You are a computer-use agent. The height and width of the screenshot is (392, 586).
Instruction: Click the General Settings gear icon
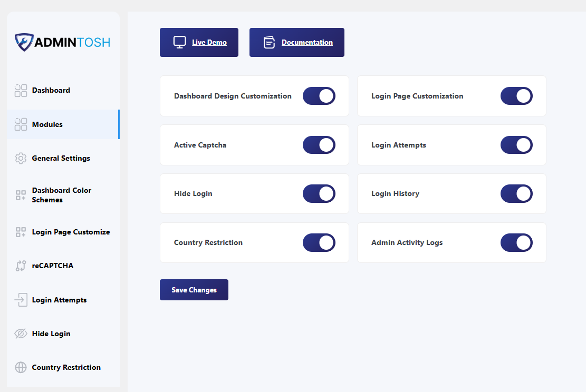21,158
